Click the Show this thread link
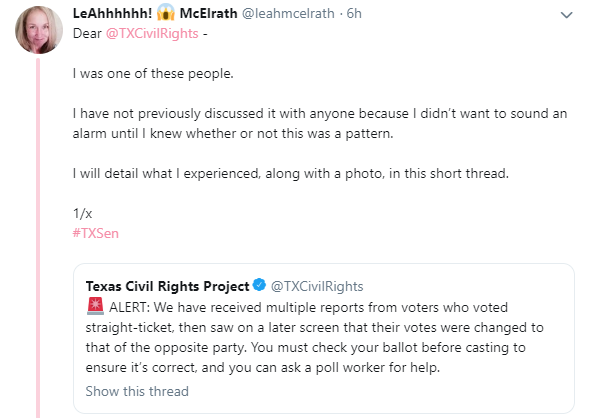This screenshot has width=603, height=418. coord(137,391)
